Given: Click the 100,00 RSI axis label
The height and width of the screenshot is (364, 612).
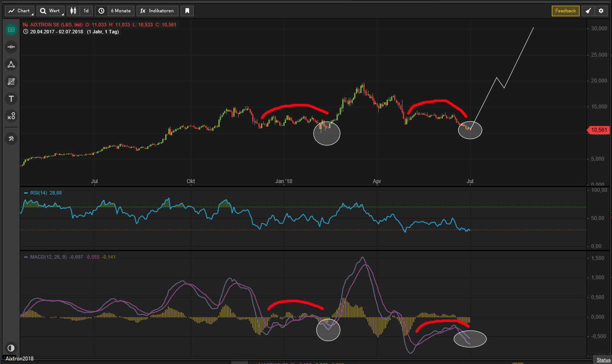Looking at the screenshot, I should (x=599, y=190).
